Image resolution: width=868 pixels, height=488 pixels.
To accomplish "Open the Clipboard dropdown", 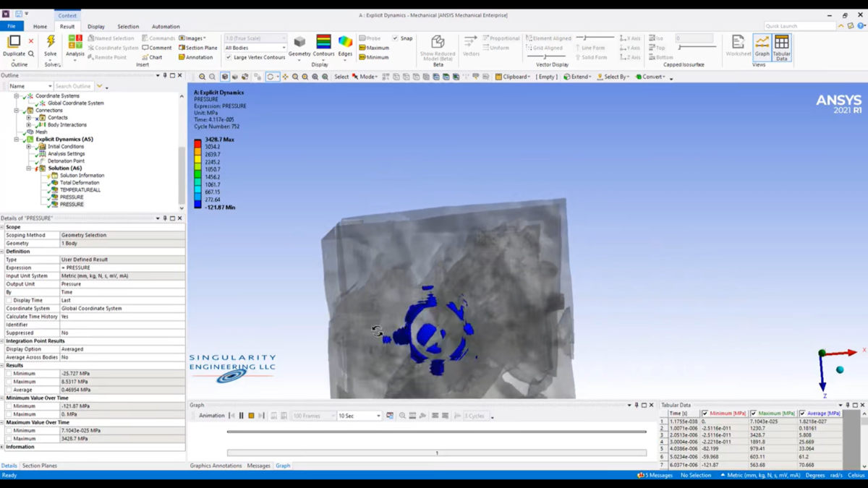I will click(513, 77).
